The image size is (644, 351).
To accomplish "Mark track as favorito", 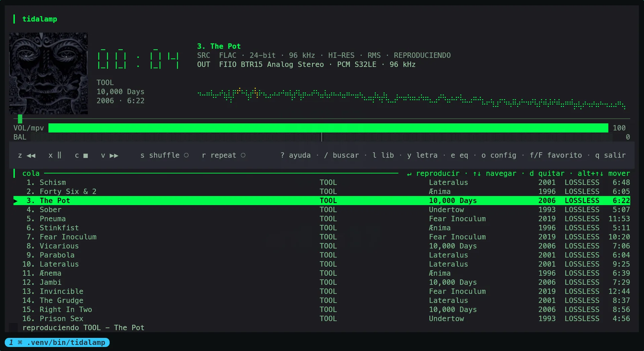I will (x=556, y=155).
